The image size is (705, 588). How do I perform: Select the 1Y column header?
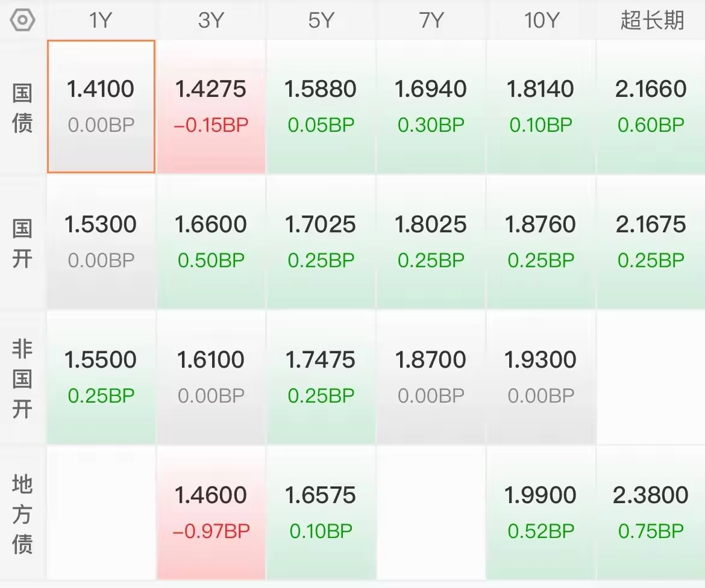[101, 20]
